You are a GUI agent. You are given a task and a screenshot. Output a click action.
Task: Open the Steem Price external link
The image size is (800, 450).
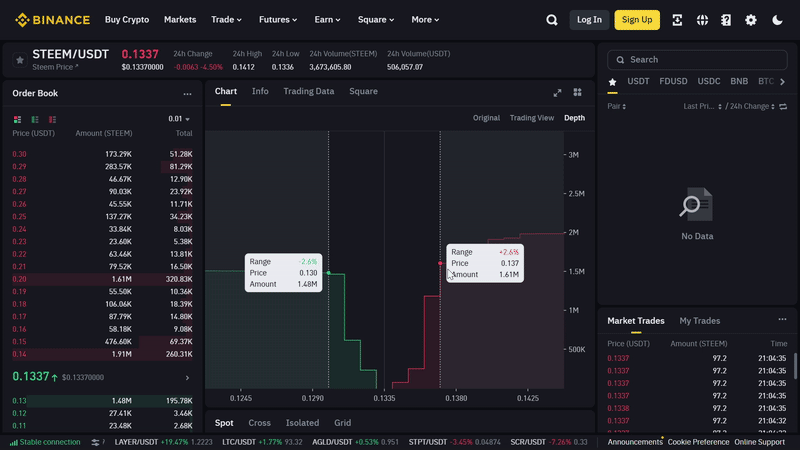(x=55, y=67)
